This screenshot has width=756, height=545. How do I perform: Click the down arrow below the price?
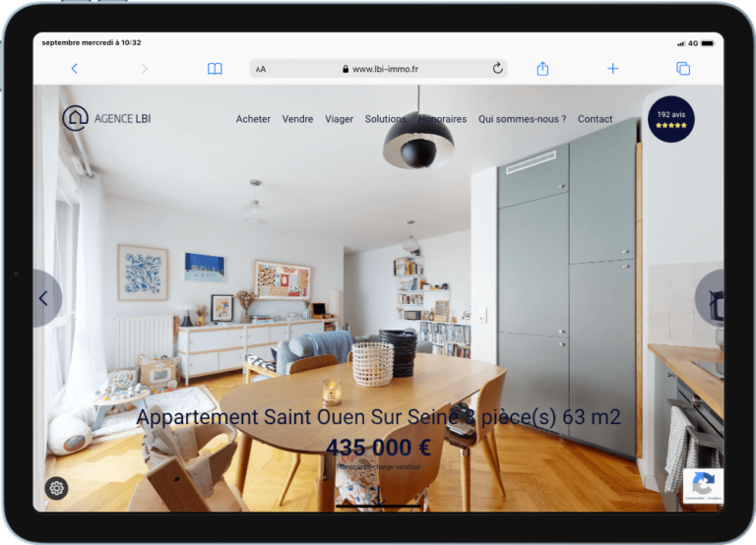click(379, 496)
